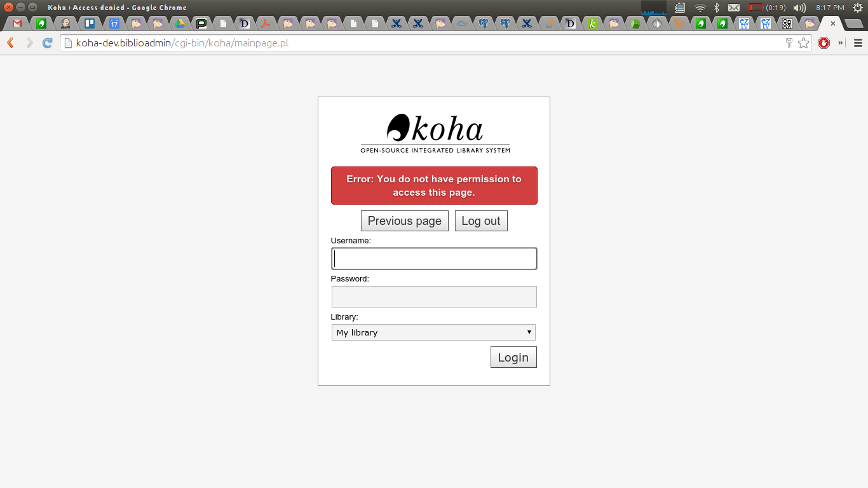868x488 pixels.
Task: Switch to the Google Calendar tab
Action: [114, 24]
